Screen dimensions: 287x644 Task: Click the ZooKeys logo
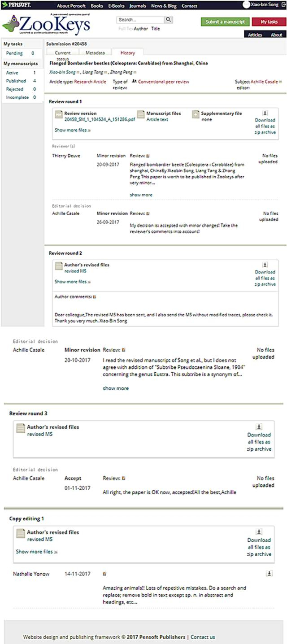point(47,26)
